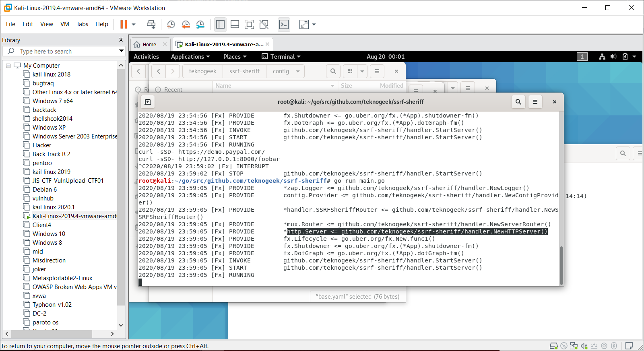Viewport: 644px width, 351px height.
Task: Pause the virtual machine with the pause icon
Action: point(124,25)
